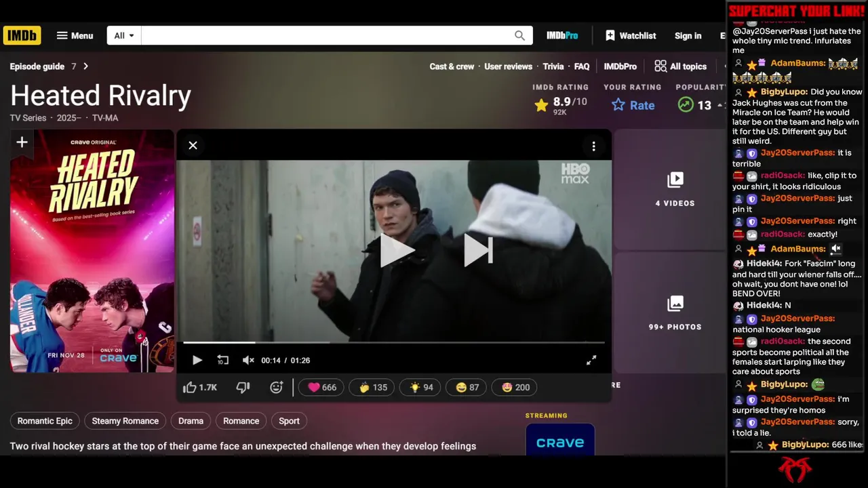Open All topics
This screenshot has width=868, height=488.
pos(680,66)
